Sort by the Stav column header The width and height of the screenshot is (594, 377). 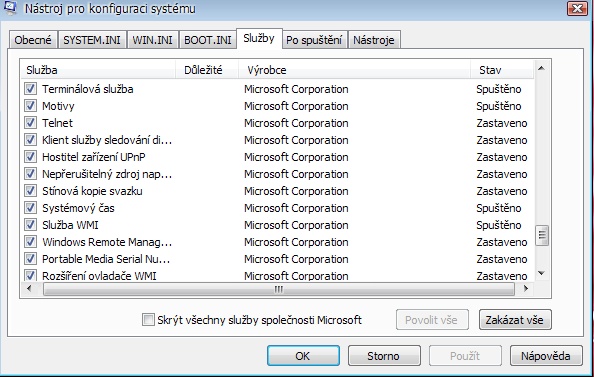502,70
